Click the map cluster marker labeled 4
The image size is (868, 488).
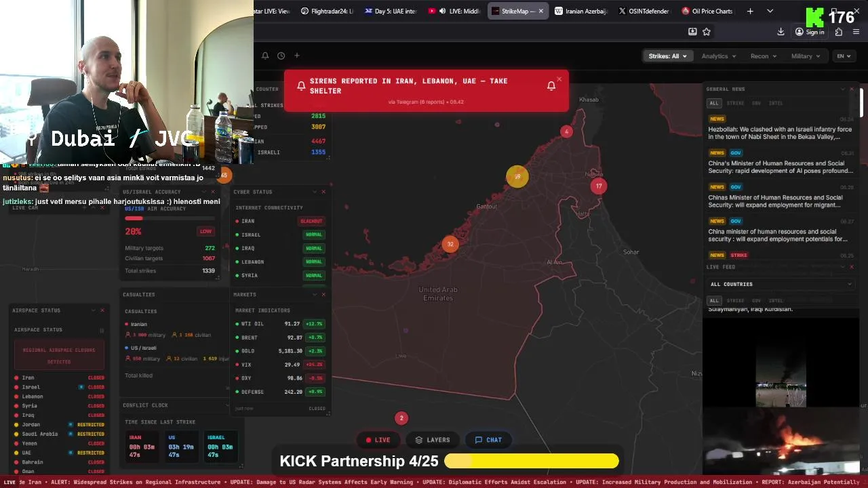point(566,131)
